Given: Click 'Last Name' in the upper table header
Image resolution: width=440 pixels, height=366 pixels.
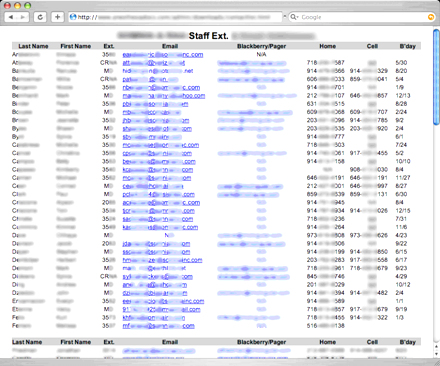Looking at the screenshot, I should [x=33, y=46].
